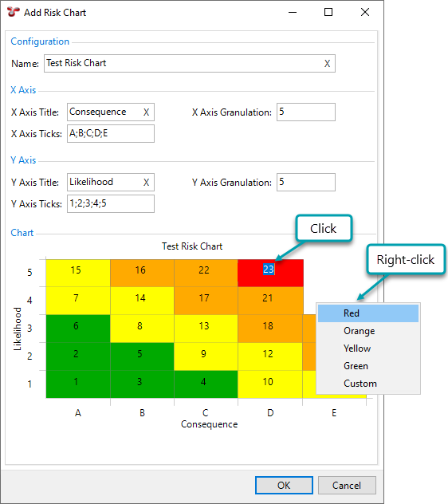448x504 pixels.
Task: Clear the X Axis Title field
Action: [x=146, y=112]
